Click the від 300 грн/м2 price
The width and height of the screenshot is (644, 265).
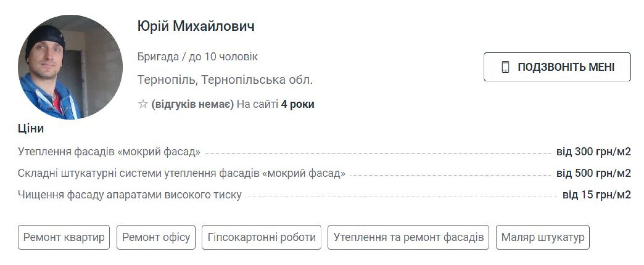pos(593,152)
